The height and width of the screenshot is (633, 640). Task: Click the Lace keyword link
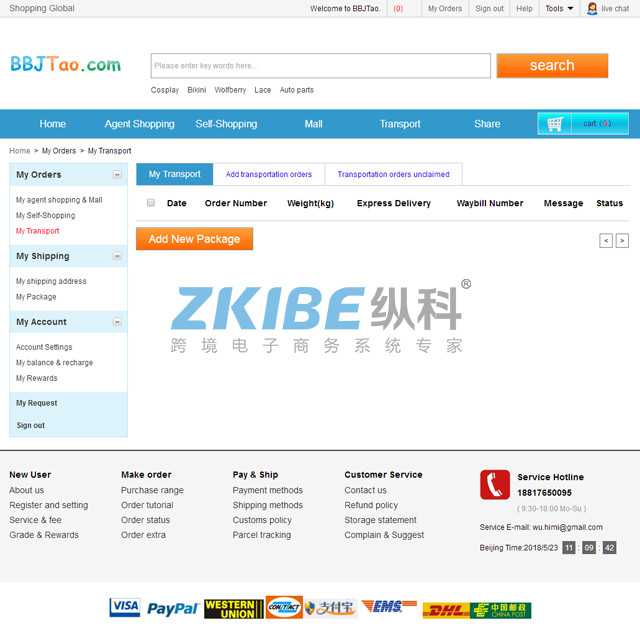tap(263, 90)
